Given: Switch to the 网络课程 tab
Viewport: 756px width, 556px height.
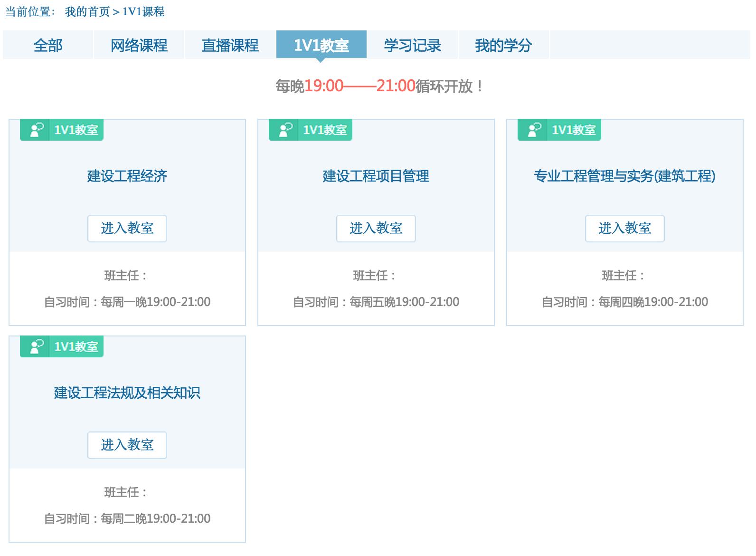Looking at the screenshot, I should click(139, 45).
